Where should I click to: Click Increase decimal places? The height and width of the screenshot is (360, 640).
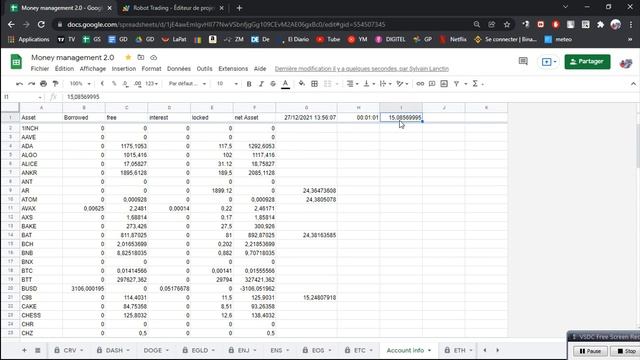tap(138, 84)
